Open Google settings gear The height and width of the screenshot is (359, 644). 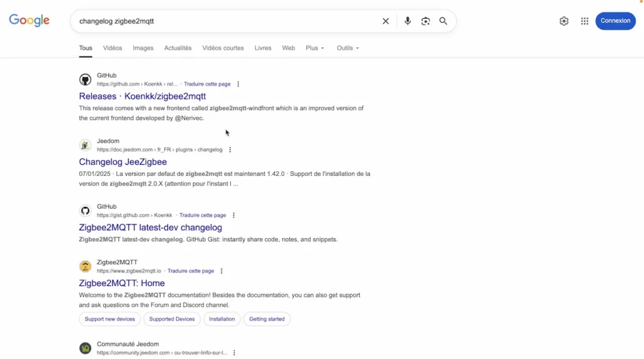click(x=564, y=21)
